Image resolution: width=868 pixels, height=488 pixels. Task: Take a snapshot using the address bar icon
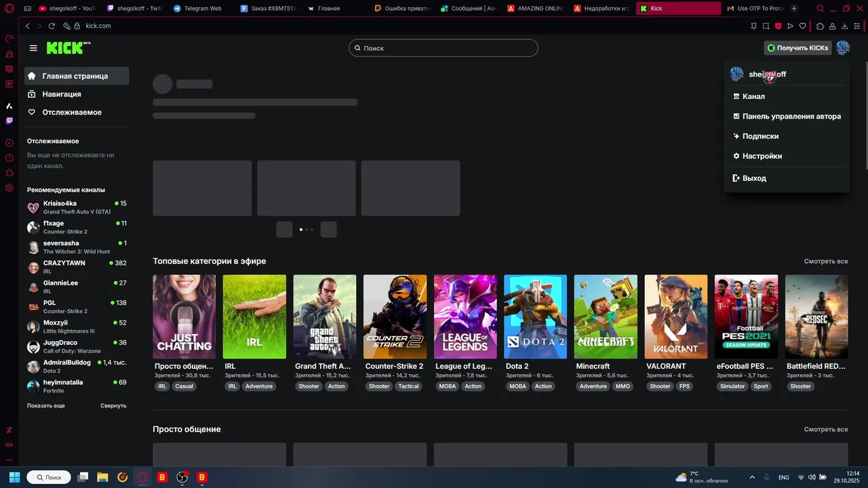click(x=766, y=26)
